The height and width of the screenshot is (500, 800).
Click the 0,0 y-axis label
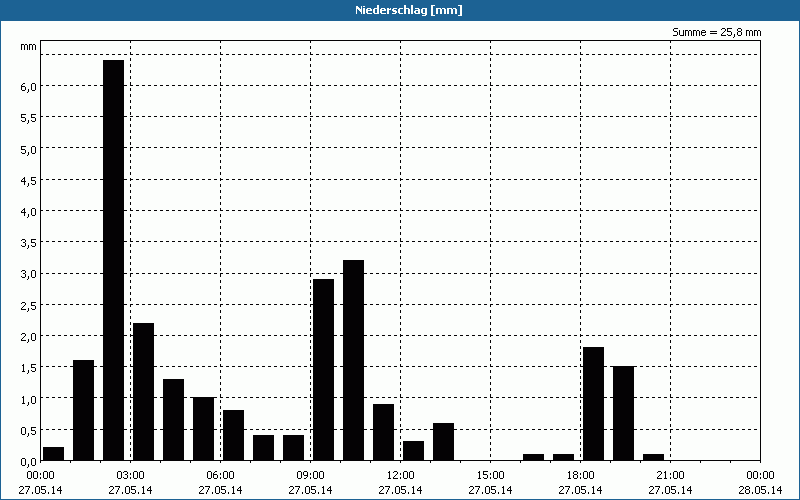tap(29, 462)
